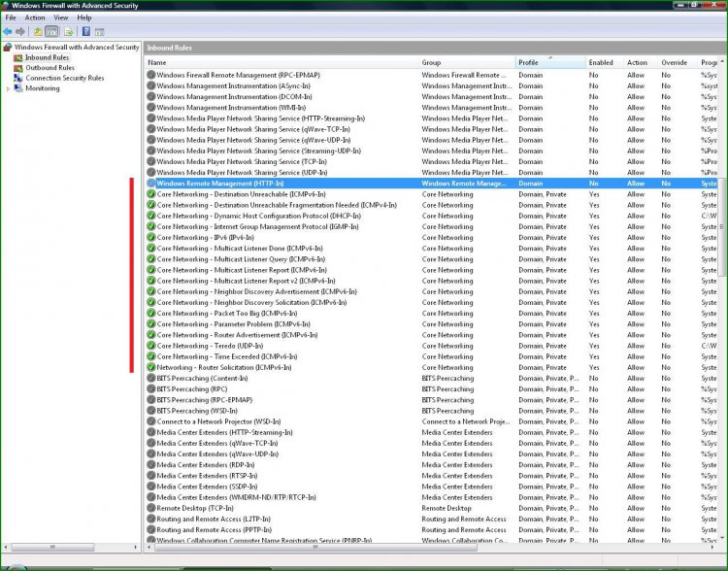Click the gray icon for Firewall Remote Management (RPC-EPMAP)
The image size is (728, 571).
(150, 75)
